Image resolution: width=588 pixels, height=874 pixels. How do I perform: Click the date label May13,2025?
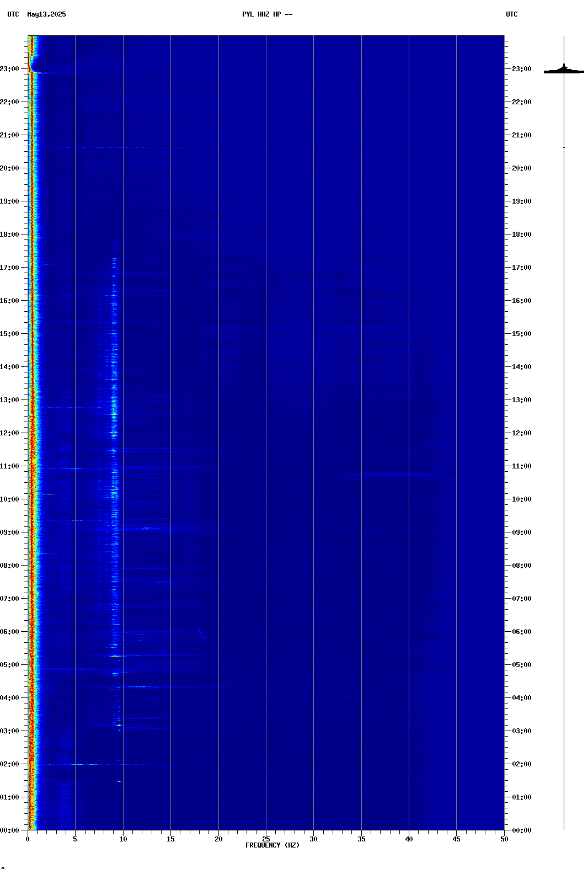coord(46,14)
